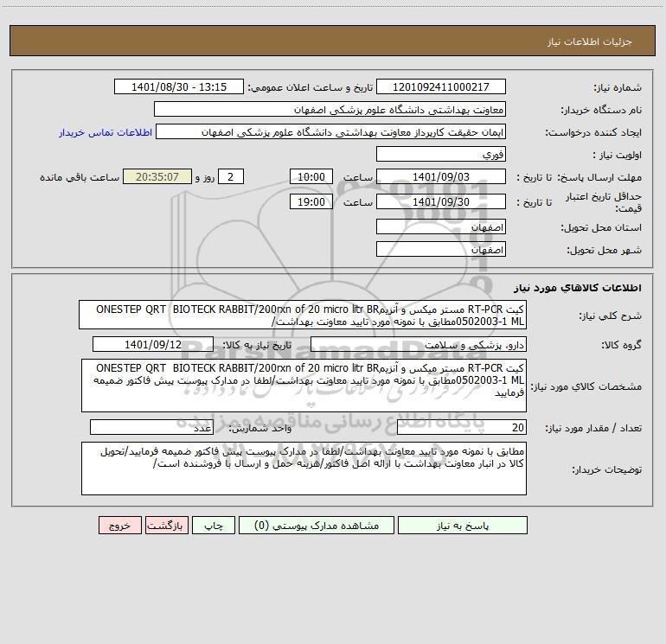Image resolution: width=666 pixels, height=644 pixels.
Task: Click buyer notes 'توضیحات خریدار' text box
Action: click(304, 469)
